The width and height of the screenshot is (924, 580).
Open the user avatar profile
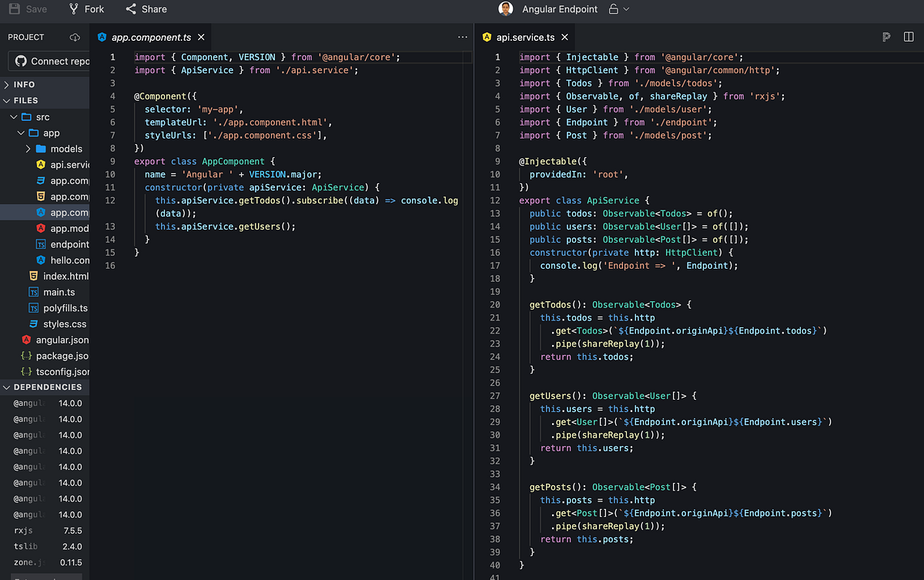tap(505, 9)
